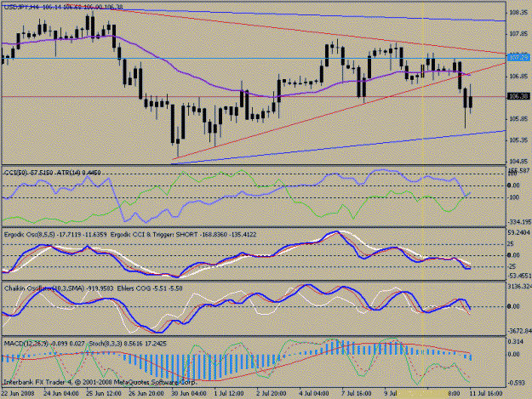Click the Stoch(8,3,3) 8.5616 17.2425 text

[128, 344]
